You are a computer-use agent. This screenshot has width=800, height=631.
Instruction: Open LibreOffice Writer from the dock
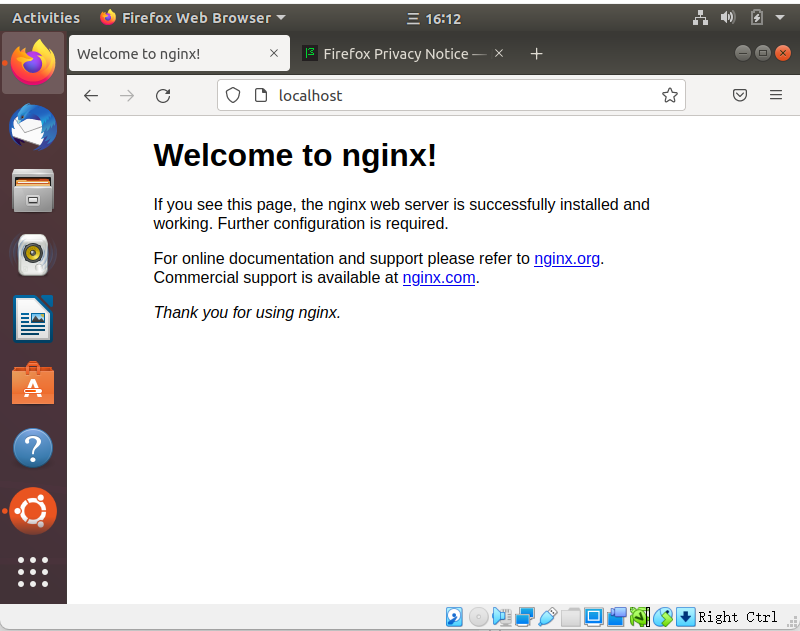(x=33, y=319)
